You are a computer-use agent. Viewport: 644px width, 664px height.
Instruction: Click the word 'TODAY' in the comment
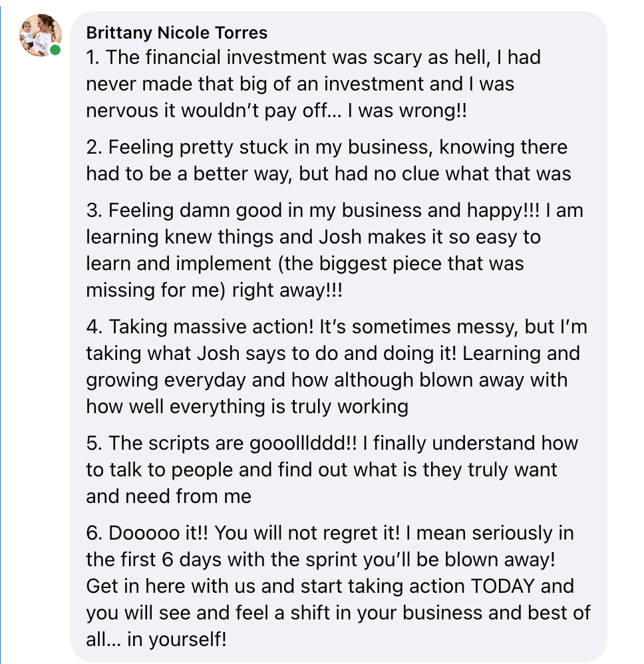(502, 586)
